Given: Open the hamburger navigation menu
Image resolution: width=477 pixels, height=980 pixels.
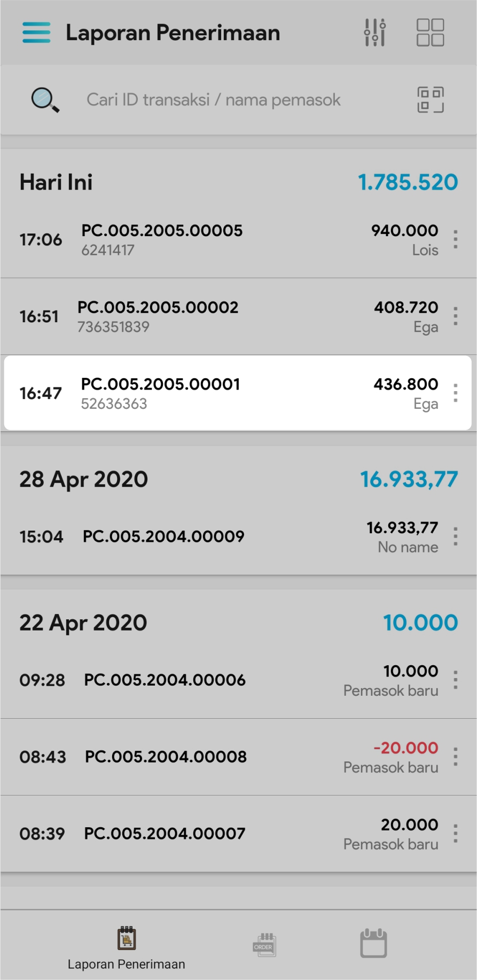Looking at the screenshot, I should 36,33.
